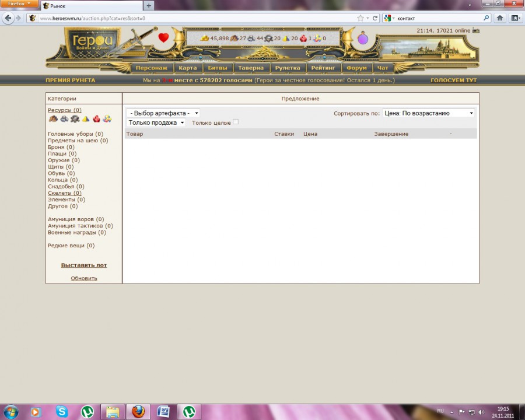Open the bookmarks toolbar button dropdown
This screenshot has height=420, width=525.
515,18
